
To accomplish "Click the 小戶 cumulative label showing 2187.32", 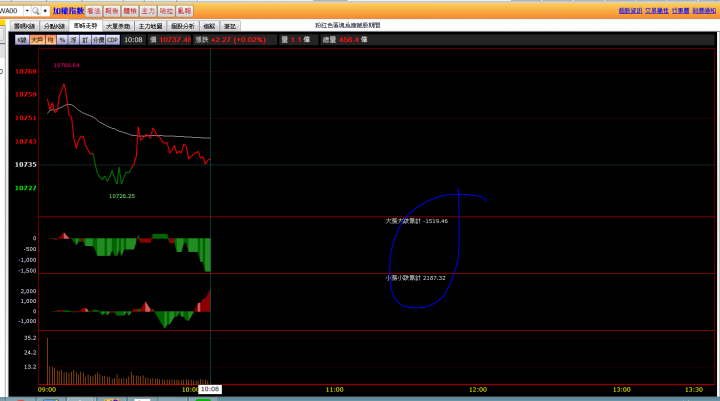I will pos(416,278).
